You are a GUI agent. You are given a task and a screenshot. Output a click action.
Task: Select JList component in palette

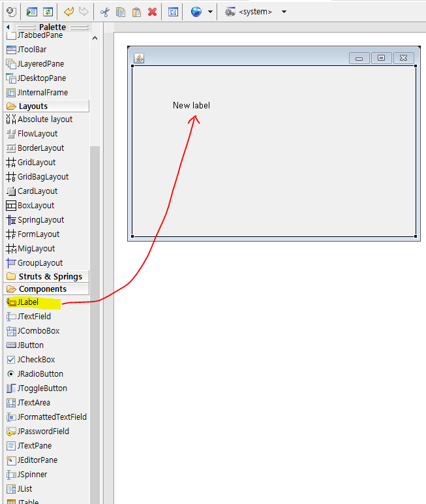coord(20,489)
